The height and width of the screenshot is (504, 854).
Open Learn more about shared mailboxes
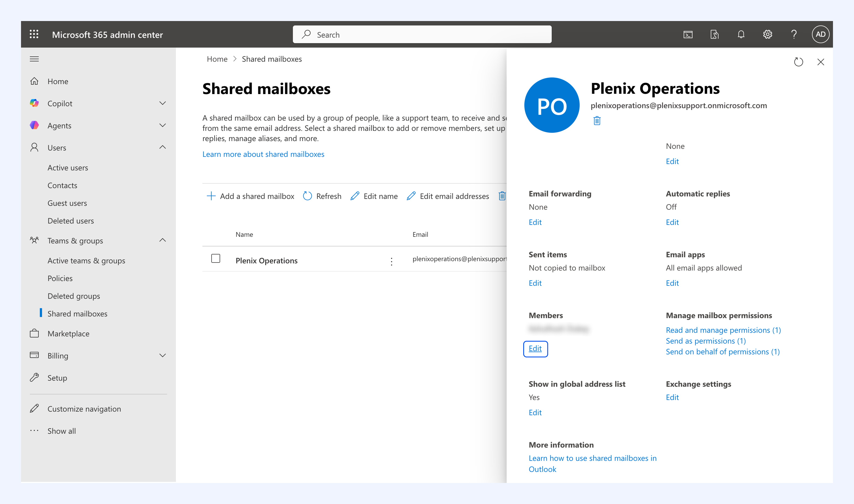coord(263,154)
